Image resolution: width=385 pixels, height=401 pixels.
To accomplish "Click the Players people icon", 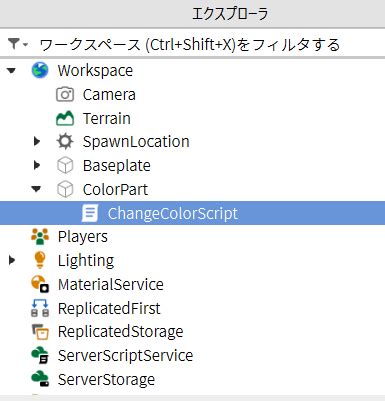I will click(x=40, y=237).
